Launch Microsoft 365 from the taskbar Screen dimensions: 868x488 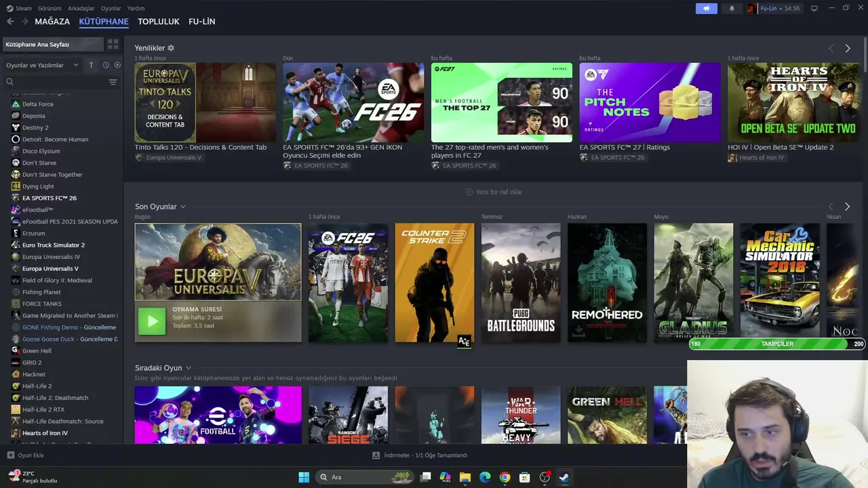point(445,477)
